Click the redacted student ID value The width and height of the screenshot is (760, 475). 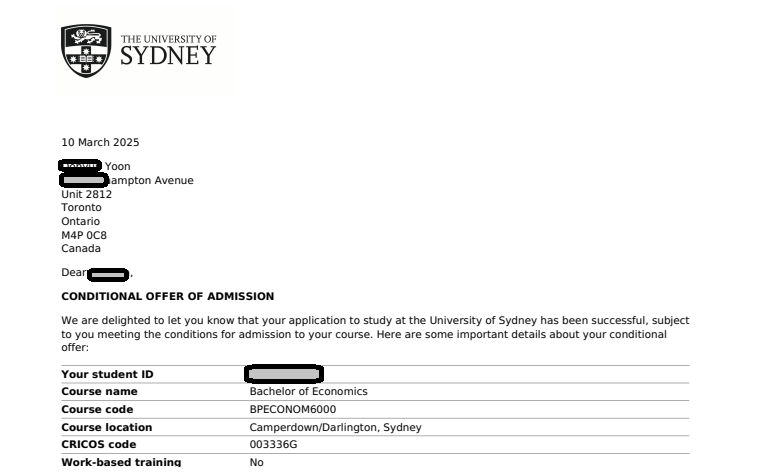(283, 375)
